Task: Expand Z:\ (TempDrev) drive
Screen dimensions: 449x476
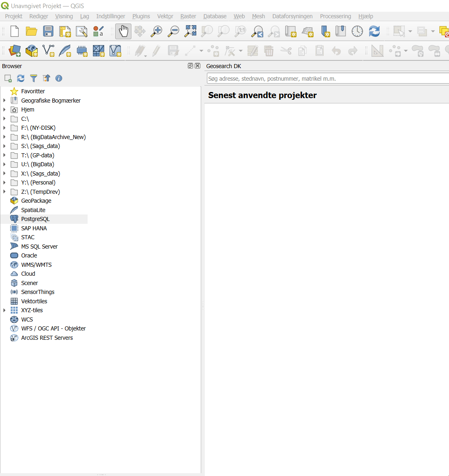Action: point(4,191)
